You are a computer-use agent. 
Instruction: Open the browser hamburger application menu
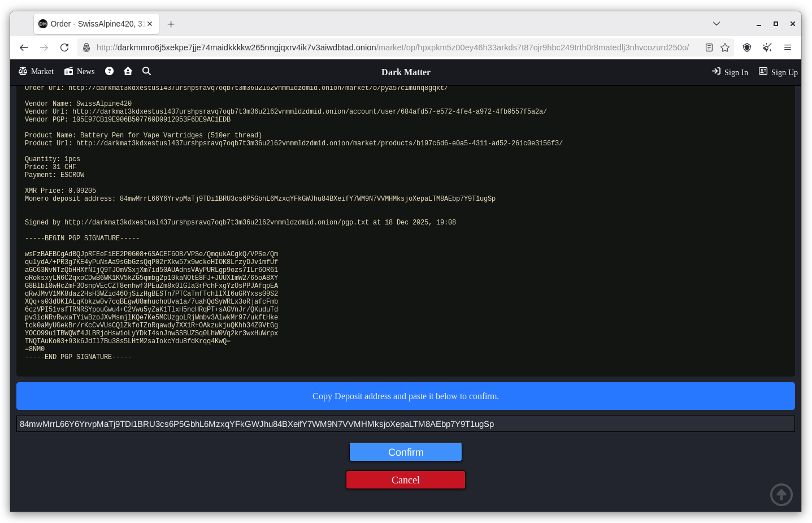tap(787, 47)
